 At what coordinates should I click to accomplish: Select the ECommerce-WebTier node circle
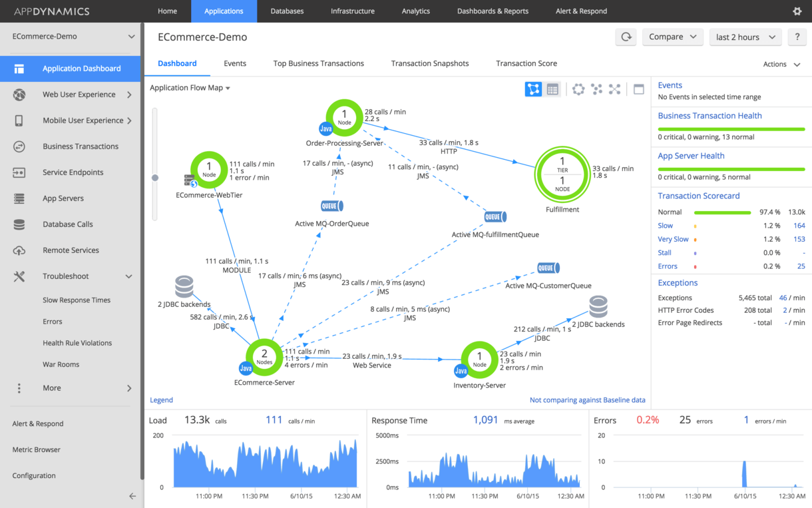(209, 170)
